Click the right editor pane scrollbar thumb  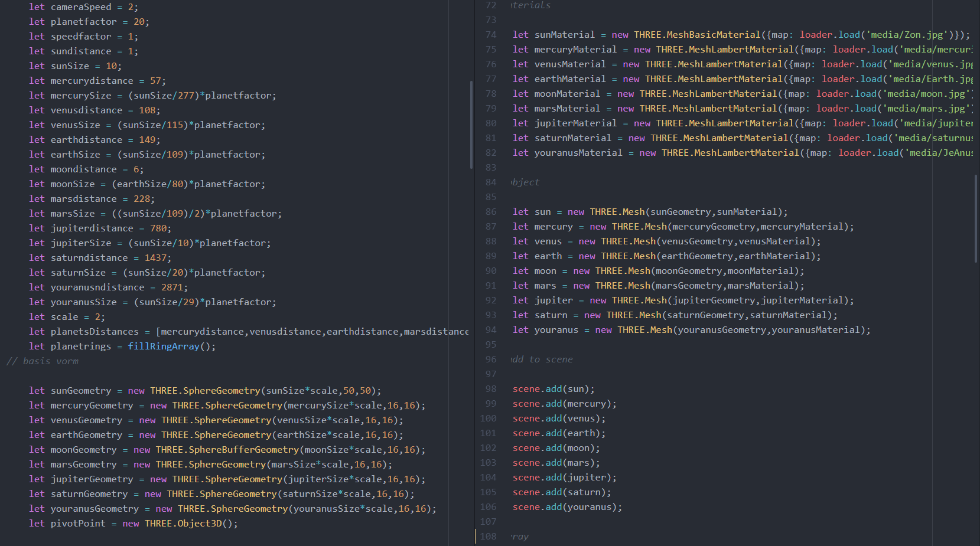coord(976,219)
